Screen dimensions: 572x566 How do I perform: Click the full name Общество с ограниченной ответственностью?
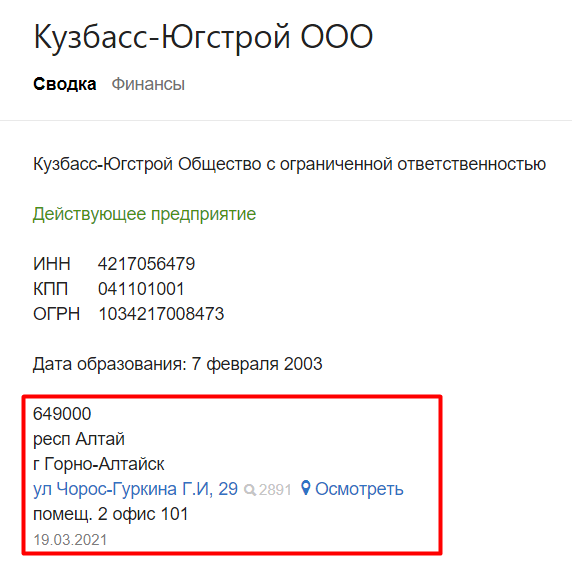[x=362, y=164]
